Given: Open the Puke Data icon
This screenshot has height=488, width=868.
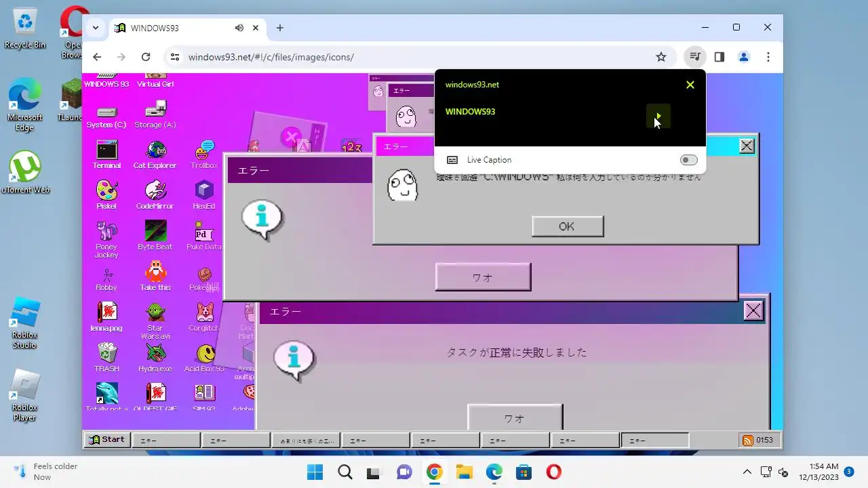Looking at the screenshot, I should click(x=204, y=235).
